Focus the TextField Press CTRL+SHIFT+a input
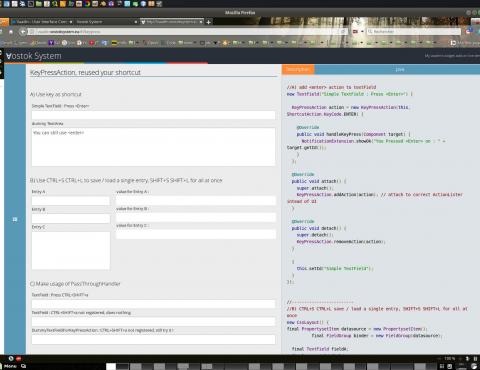The height and width of the screenshot is (370, 480). (x=153, y=304)
